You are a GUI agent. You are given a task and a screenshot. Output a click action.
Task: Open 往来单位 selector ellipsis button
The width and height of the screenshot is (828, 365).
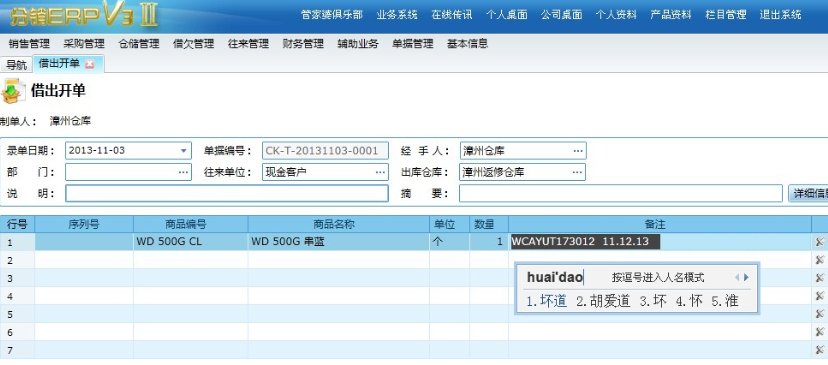click(x=380, y=172)
